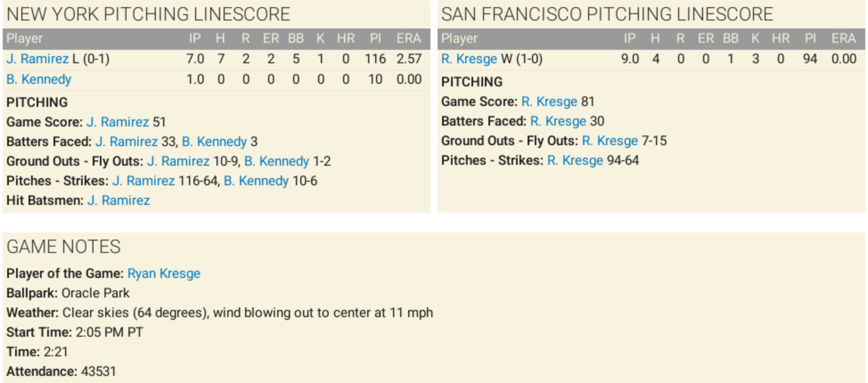Click J. Ramirez in Ground Outs - Fly Outs

[x=178, y=161]
